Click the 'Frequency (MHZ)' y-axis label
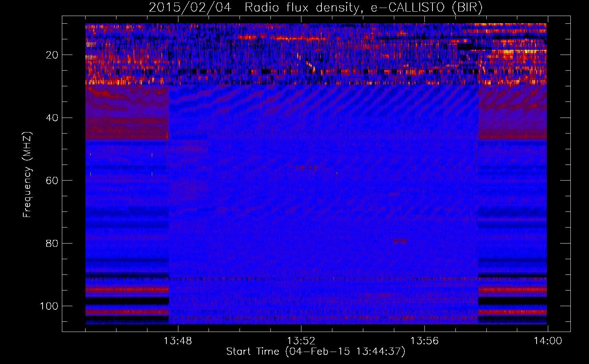 [27, 175]
